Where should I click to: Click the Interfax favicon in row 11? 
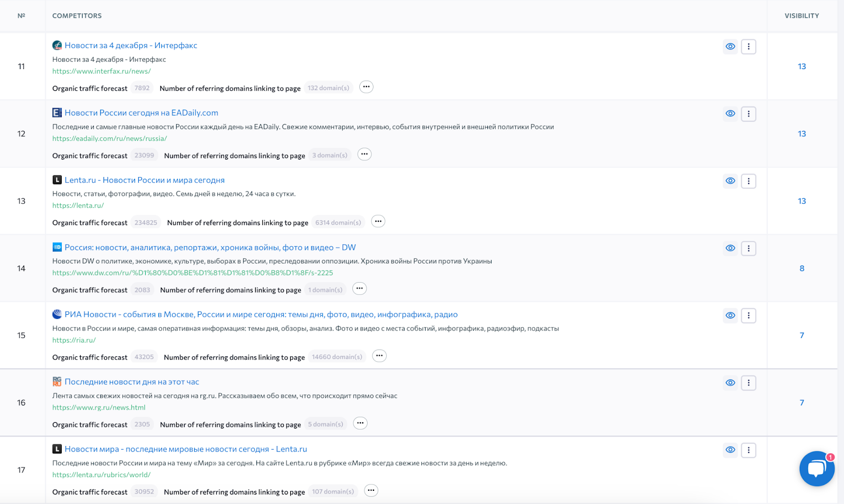click(x=57, y=45)
